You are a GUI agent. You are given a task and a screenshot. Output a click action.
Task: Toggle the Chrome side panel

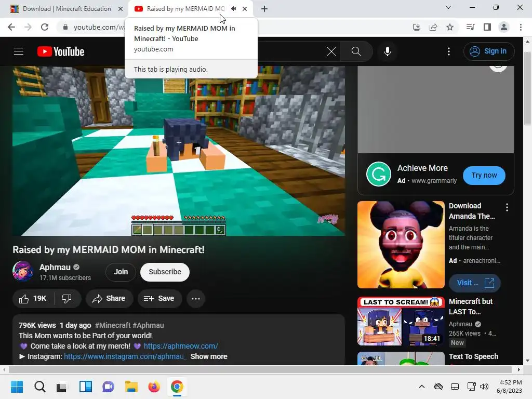point(487,27)
